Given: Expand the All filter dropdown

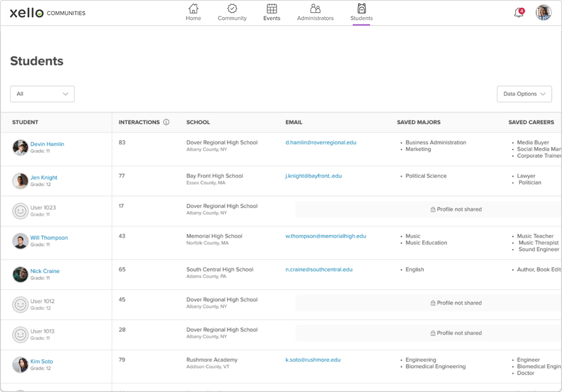Looking at the screenshot, I should pyautogui.click(x=42, y=94).
